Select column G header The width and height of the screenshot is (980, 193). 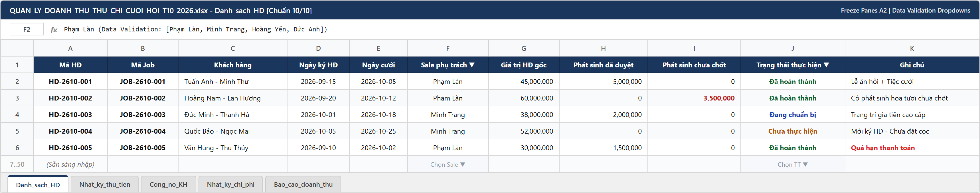(523, 48)
